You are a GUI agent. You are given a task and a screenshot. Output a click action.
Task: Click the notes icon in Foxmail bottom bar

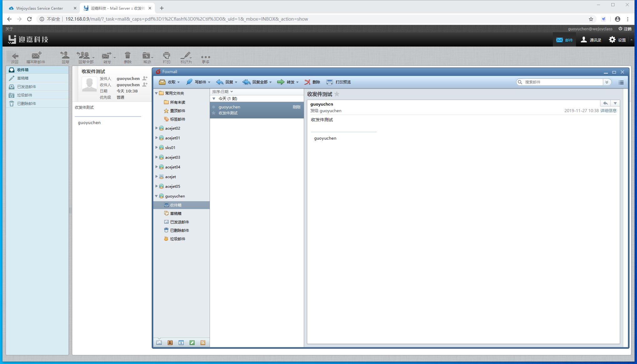coord(192,343)
